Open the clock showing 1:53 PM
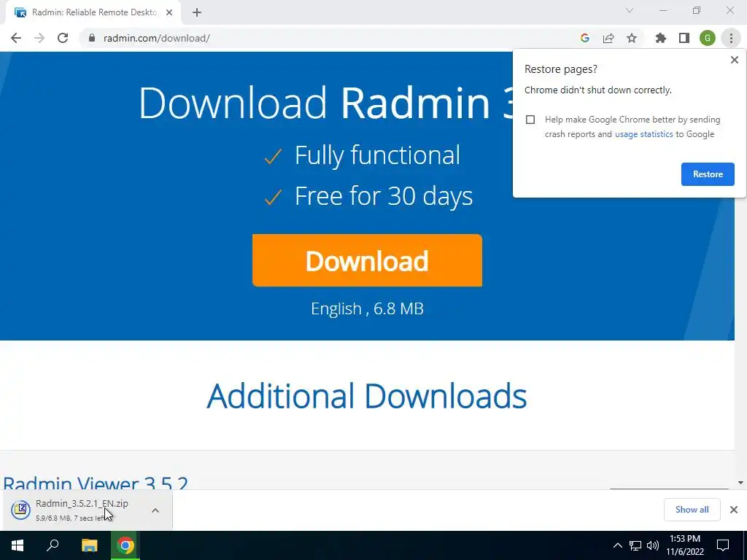Viewport: 747px width, 560px height. [x=685, y=545]
